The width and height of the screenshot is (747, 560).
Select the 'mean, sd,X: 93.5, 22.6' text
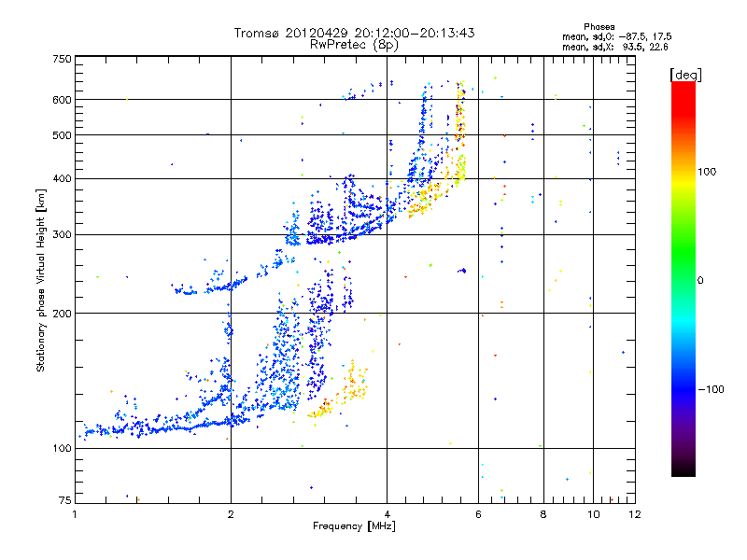[615, 47]
